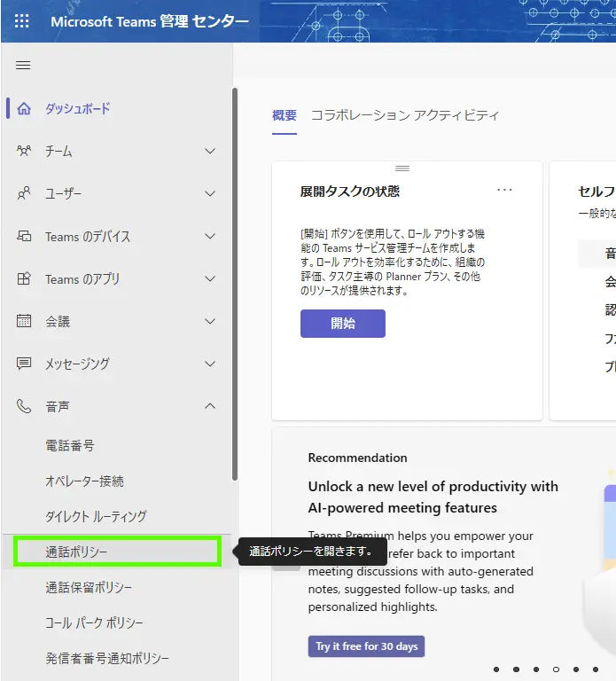Expand the メッセージング section chevron
The width and height of the screenshot is (616, 681).
point(210,364)
